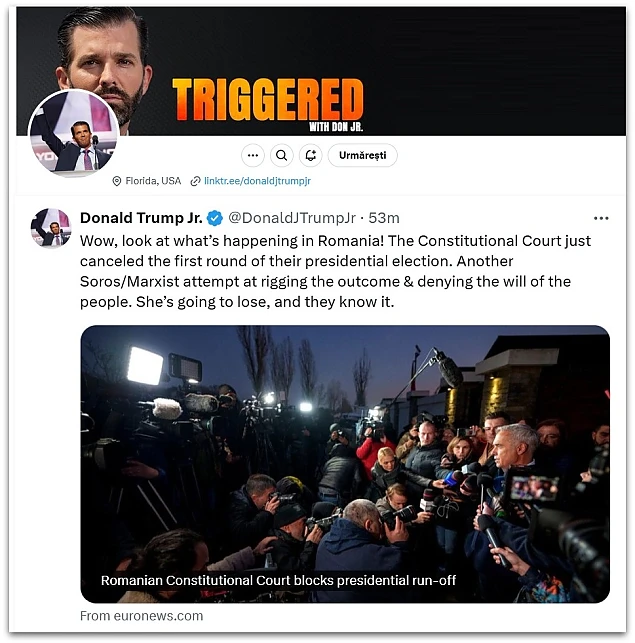This screenshot has width=635, height=643.
Task: Open the large round profile picture
Action: pos(73,133)
